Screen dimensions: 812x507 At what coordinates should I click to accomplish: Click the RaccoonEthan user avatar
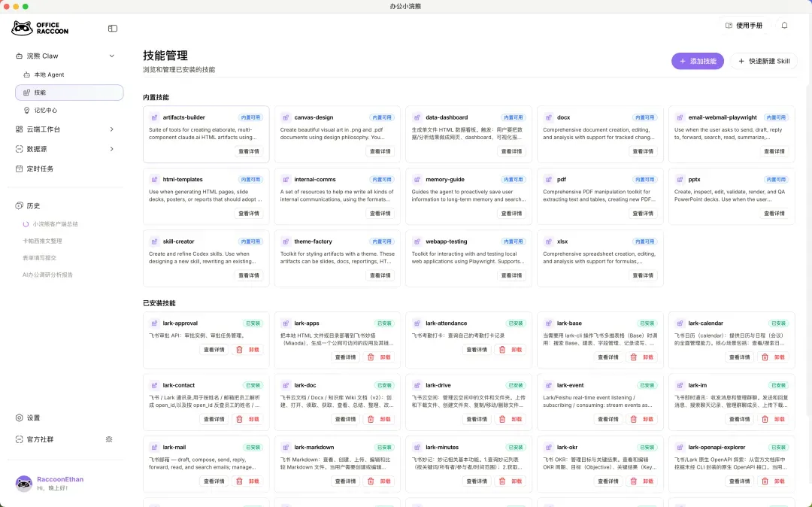pyautogui.click(x=24, y=484)
